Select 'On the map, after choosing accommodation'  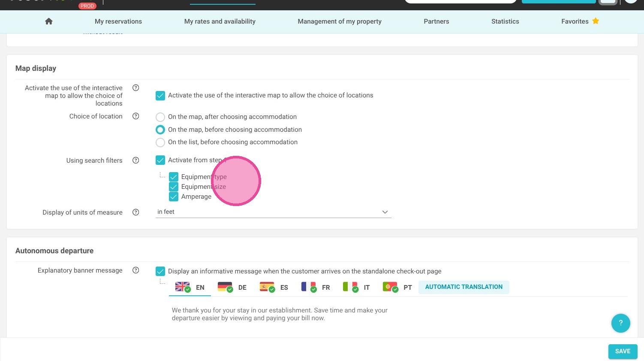coord(160,117)
